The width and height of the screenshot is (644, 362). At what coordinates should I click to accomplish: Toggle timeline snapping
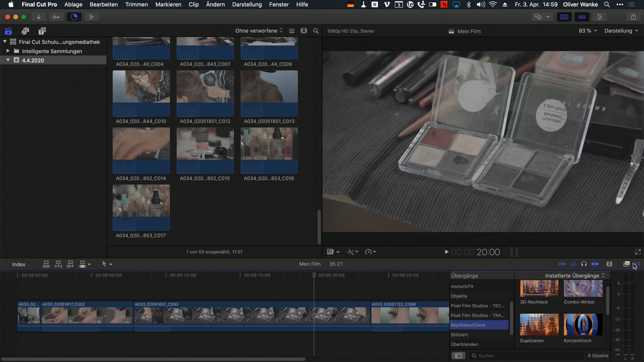595,264
